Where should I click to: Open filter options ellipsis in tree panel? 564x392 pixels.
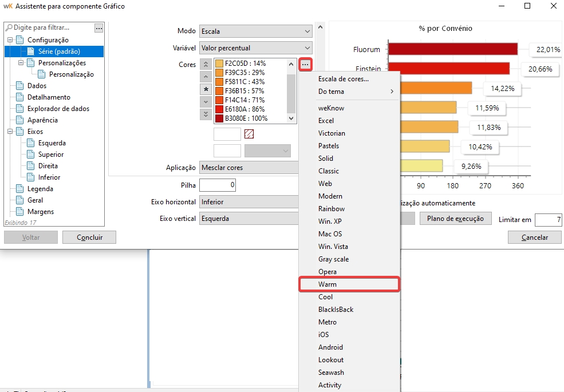(x=99, y=27)
